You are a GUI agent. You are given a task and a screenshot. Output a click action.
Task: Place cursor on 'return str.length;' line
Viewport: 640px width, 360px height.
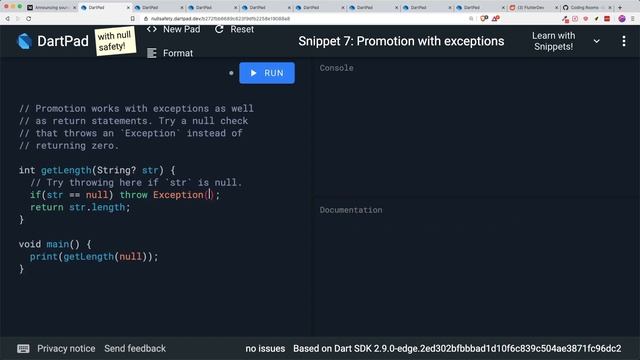click(80, 207)
